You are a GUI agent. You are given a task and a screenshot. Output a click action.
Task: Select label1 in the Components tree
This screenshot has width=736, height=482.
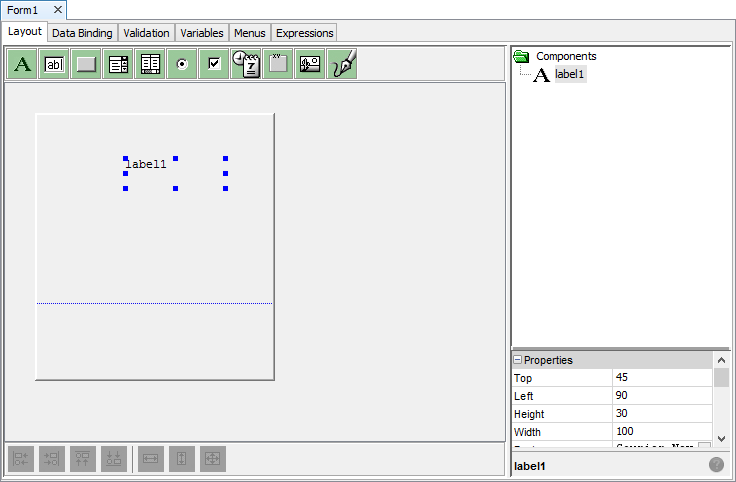coord(569,75)
